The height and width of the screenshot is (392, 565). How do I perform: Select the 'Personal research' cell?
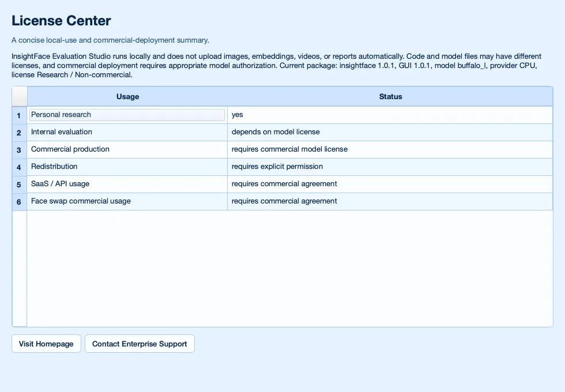point(127,115)
